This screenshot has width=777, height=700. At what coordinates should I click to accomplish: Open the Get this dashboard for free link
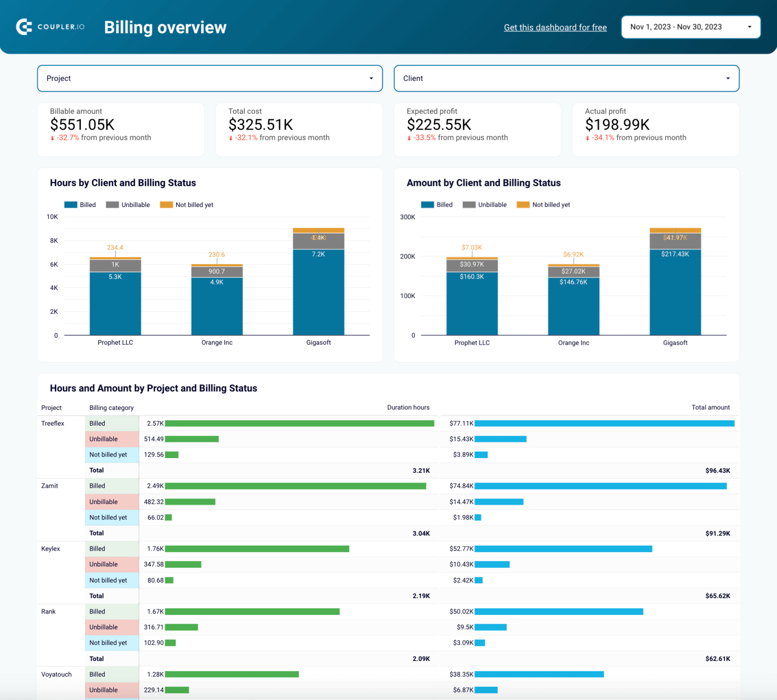(555, 27)
